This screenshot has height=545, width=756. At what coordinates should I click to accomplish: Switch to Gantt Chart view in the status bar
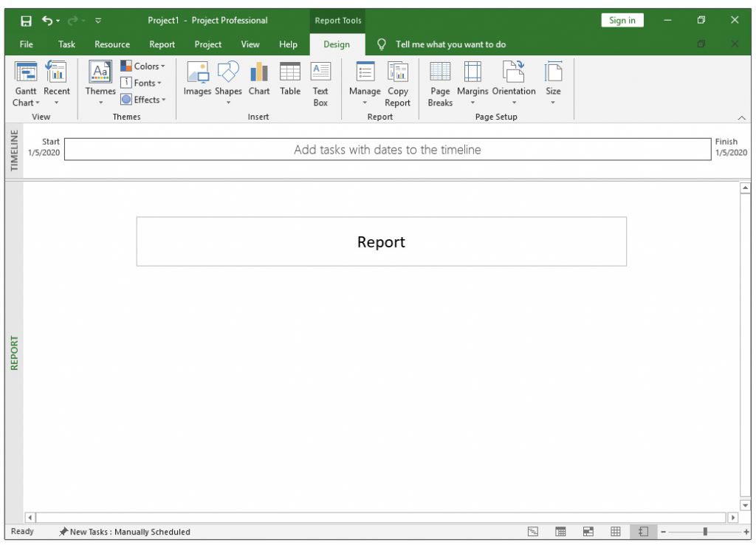click(533, 532)
